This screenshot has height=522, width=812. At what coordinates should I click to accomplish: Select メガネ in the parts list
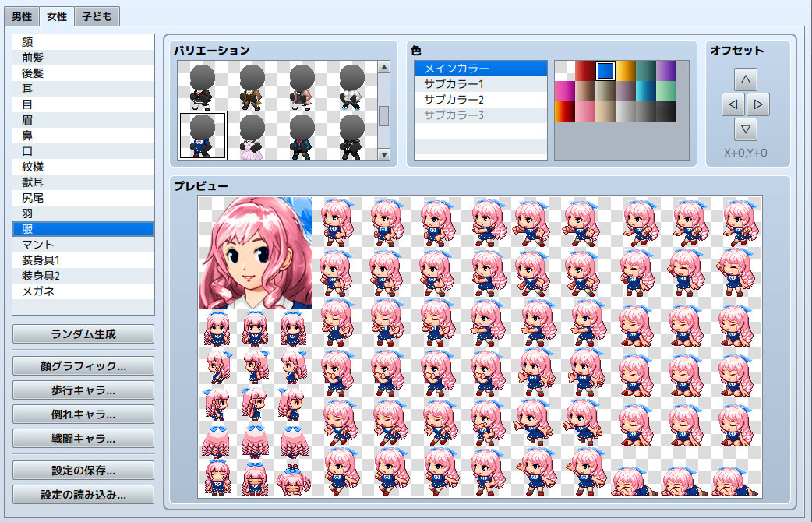83,291
